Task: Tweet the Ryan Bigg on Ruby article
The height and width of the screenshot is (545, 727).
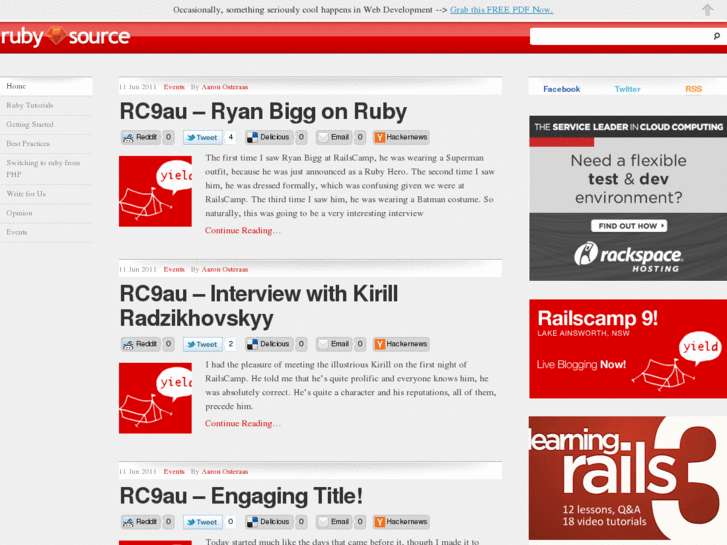Action: click(x=203, y=137)
